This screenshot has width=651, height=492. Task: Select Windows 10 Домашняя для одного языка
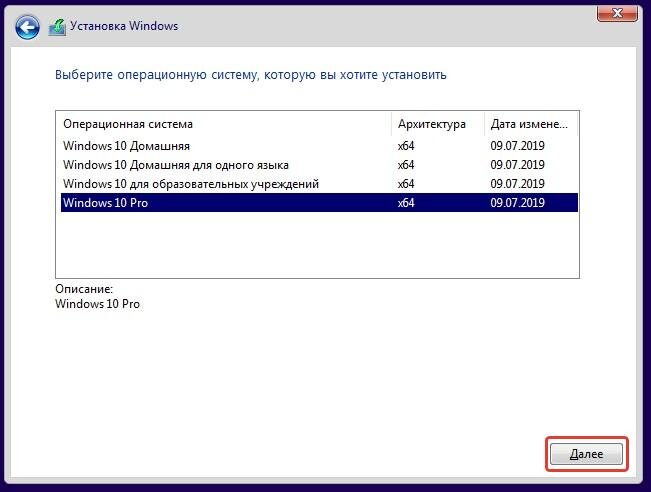coord(319,165)
